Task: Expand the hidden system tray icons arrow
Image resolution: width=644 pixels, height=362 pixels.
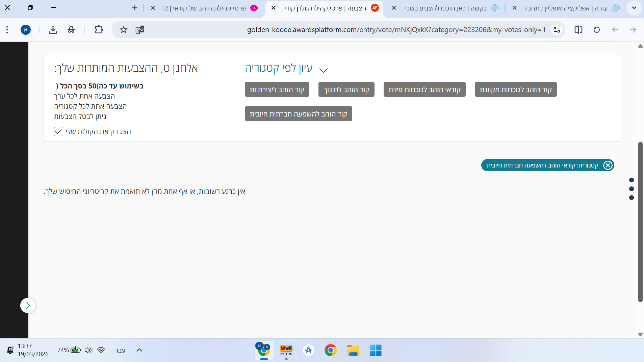Action: click(139, 350)
